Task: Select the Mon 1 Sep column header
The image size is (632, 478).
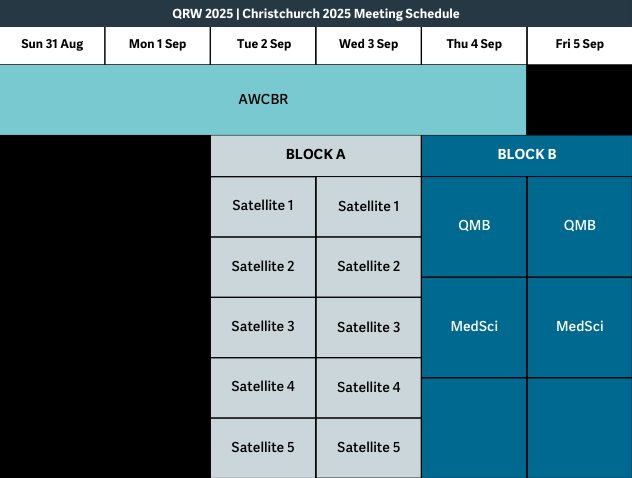Action: (x=157, y=45)
